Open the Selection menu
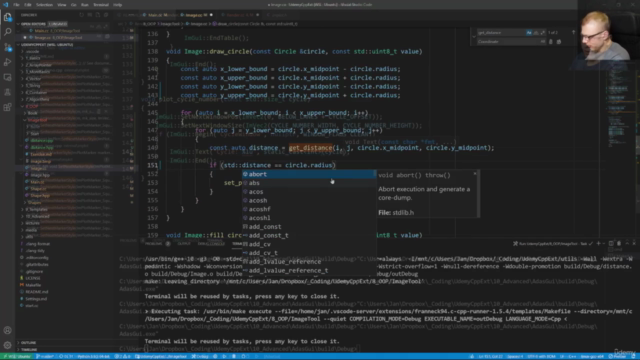 (44, 5)
